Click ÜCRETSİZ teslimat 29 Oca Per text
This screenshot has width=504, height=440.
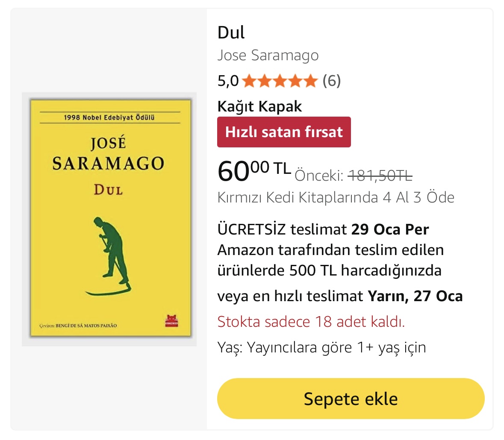(323, 229)
